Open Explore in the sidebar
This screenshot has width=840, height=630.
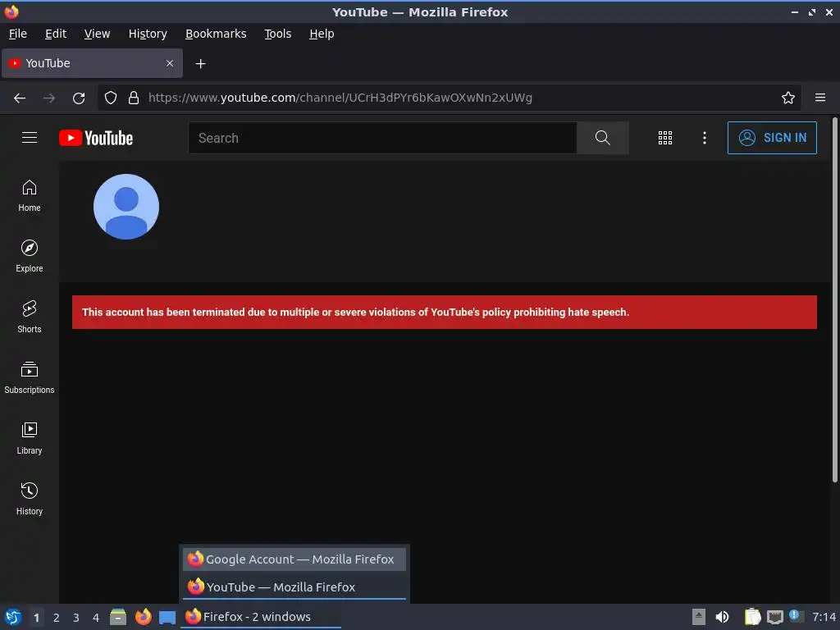coord(30,257)
